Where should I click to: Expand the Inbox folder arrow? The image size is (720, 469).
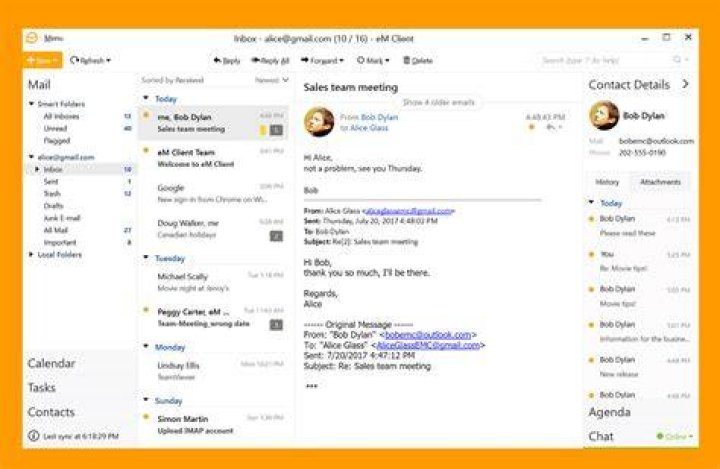pyautogui.click(x=37, y=170)
